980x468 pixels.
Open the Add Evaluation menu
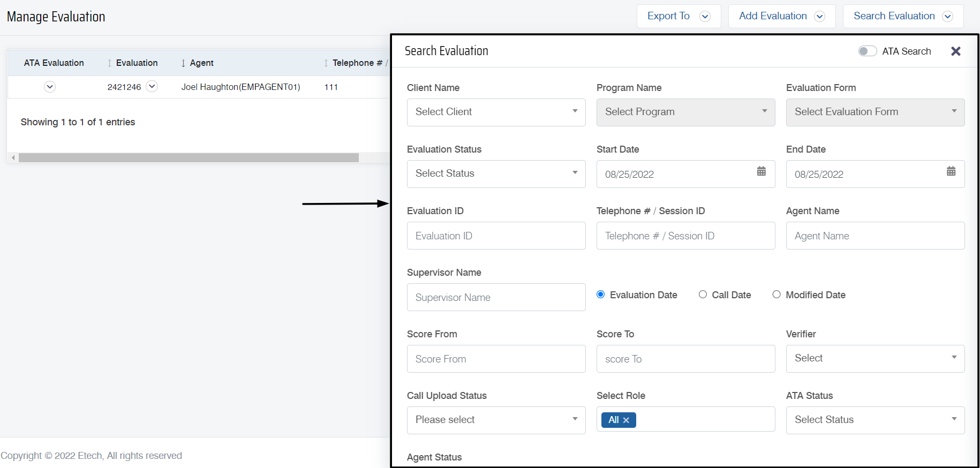coord(781,16)
